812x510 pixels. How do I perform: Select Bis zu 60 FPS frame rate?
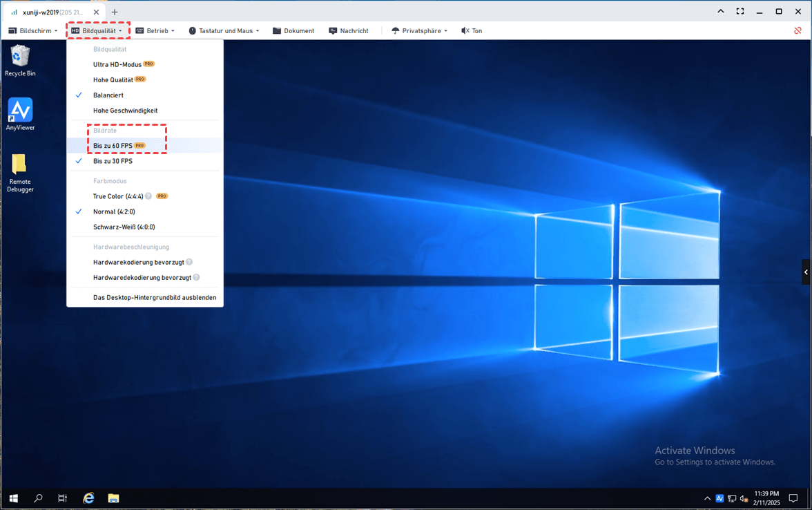[x=113, y=146]
